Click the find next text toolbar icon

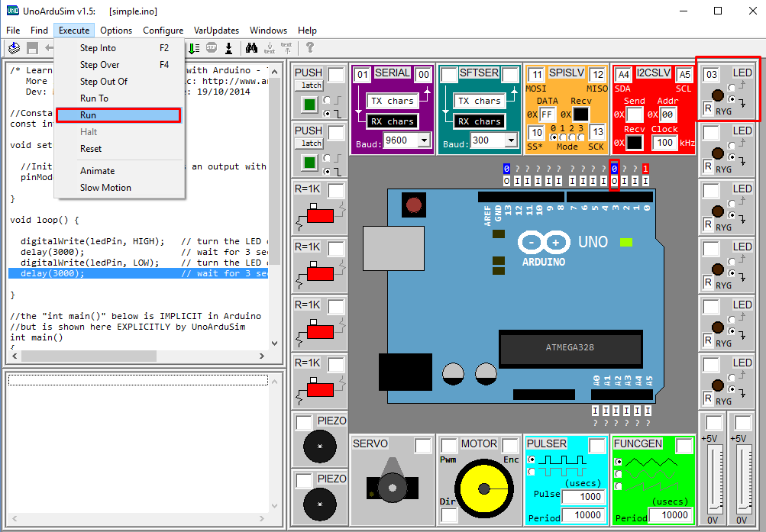(x=270, y=48)
